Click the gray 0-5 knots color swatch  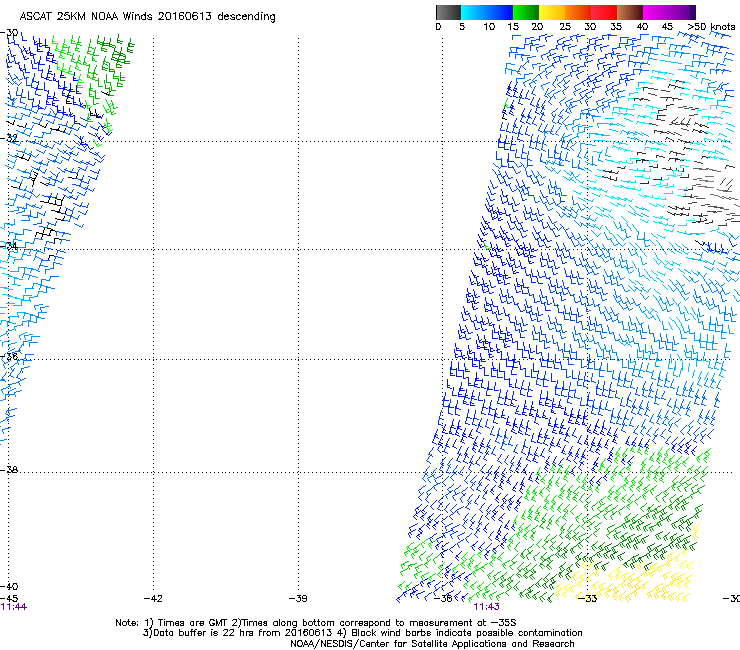point(448,12)
